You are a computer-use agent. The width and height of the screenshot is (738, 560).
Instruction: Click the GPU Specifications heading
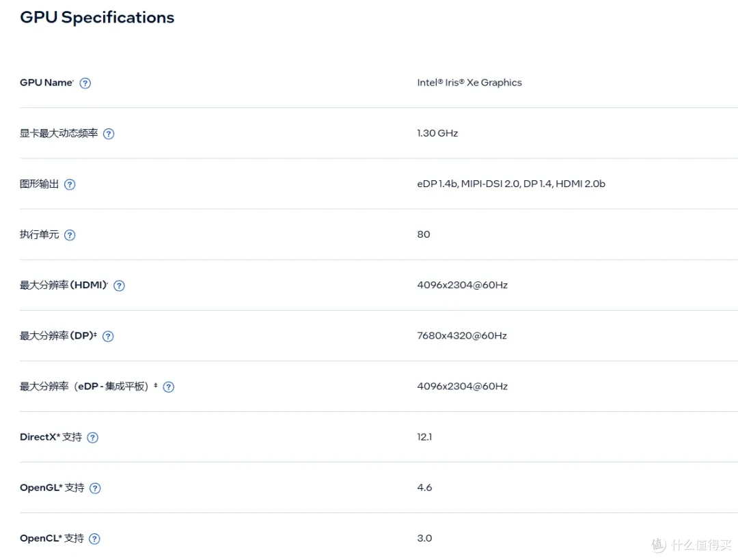pyautogui.click(x=97, y=17)
